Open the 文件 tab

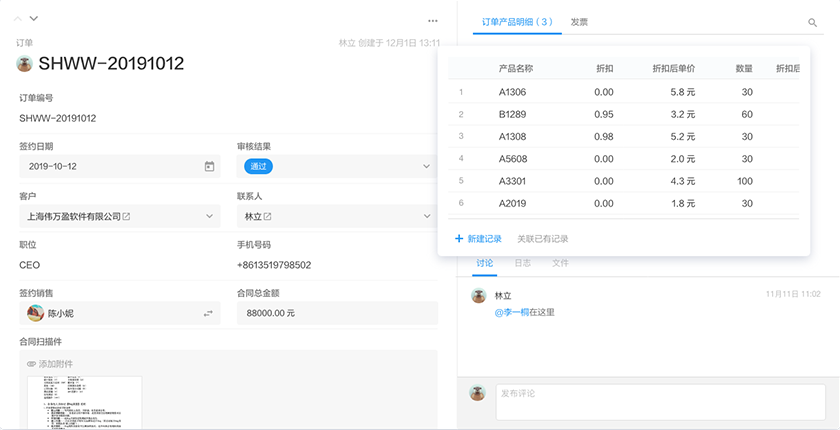[x=560, y=263]
